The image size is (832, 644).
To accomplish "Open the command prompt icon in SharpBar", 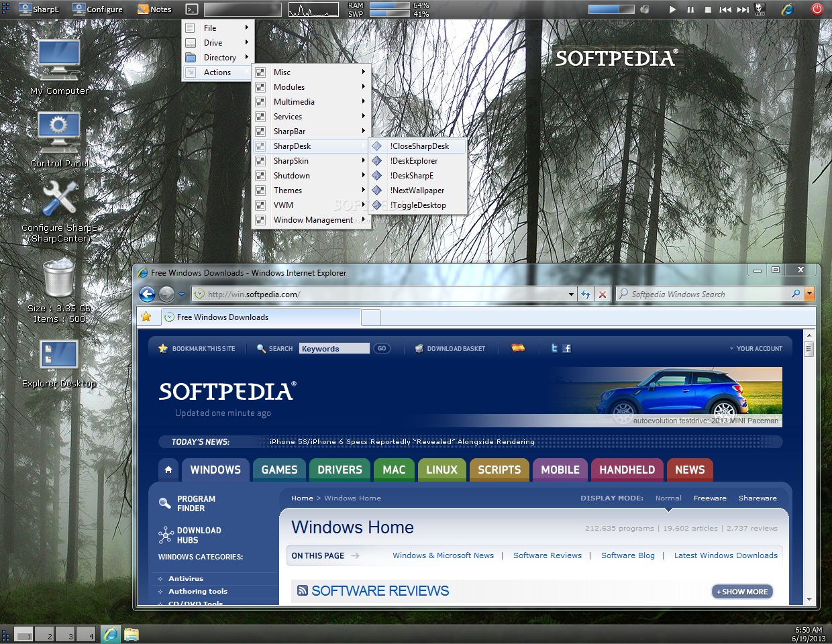I will [x=192, y=9].
